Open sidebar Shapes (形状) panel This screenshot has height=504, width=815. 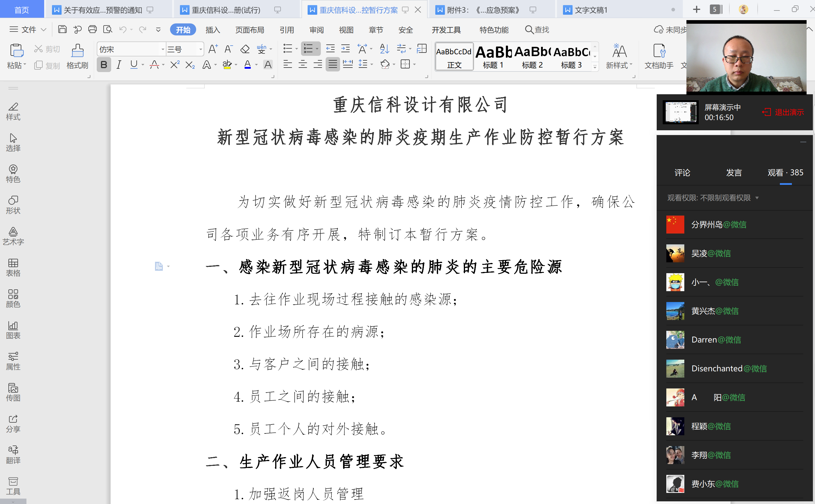coord(13,205)
